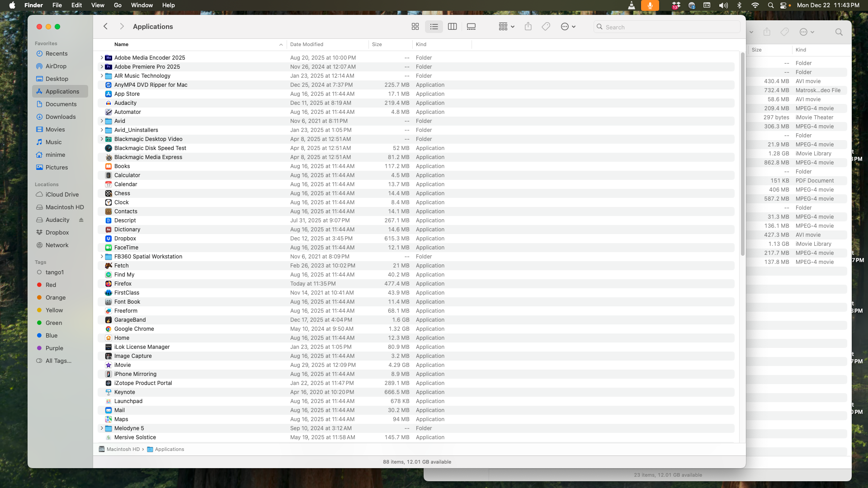868x488 pixels.
Task: Eject the Audacity volume in sidebar
Action: coord(81,220)
